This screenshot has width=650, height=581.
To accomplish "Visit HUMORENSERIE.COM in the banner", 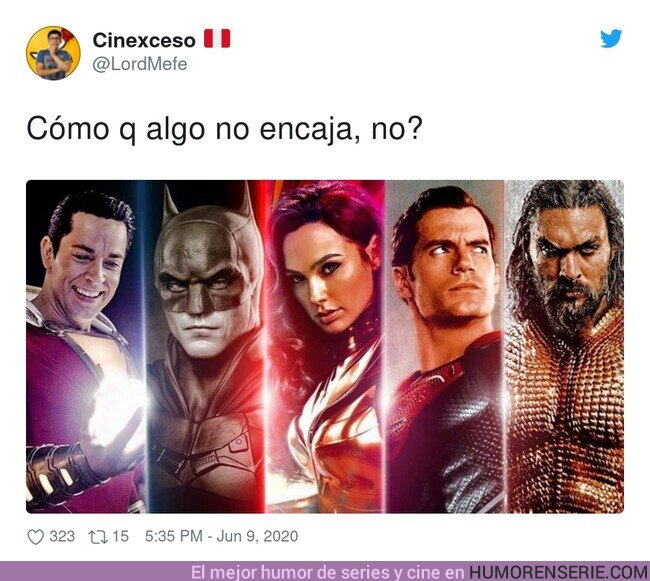I will [558, 572].
